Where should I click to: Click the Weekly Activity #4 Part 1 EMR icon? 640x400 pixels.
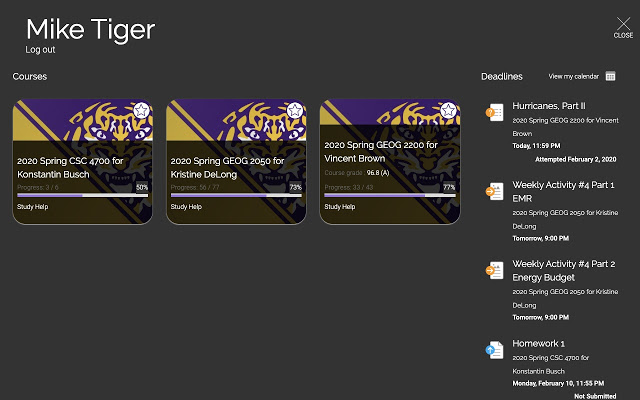coord(495,191)
